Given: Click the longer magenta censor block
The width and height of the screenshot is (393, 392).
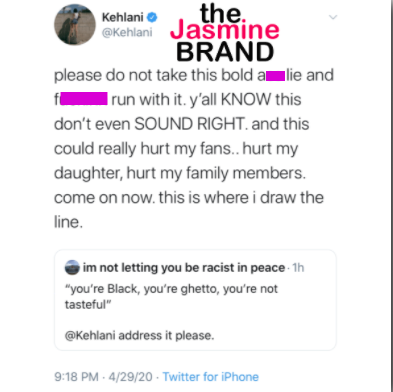Looking at the screenshot, I should 84,99.
